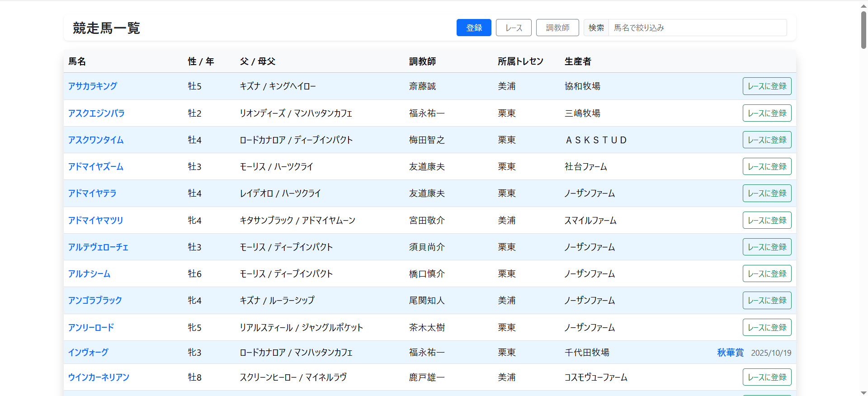This screenshot has width=868, height=396.
Task: Click the page vertical scrollbar thumb
Action: click(x=863, y=29)
